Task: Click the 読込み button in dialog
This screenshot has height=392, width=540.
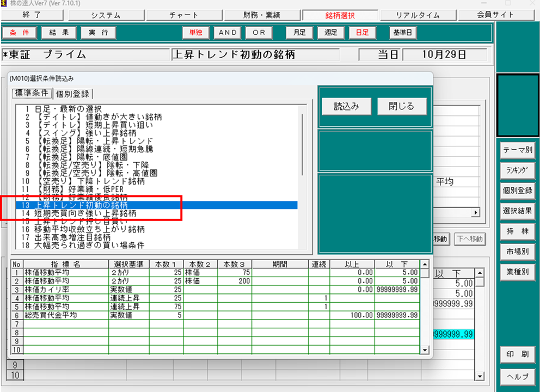Action: 346,107
